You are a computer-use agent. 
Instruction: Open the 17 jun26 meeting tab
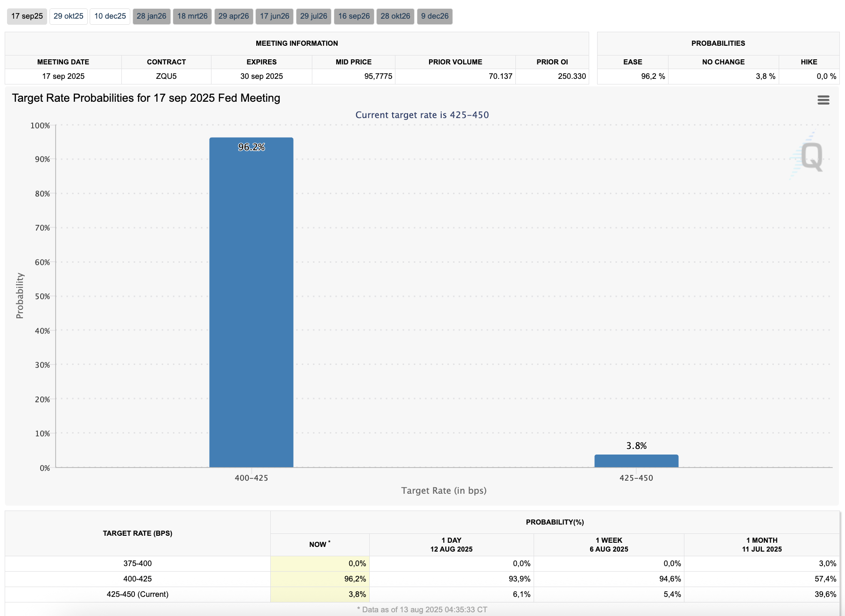pyautogui.click(x=275, y=16)
